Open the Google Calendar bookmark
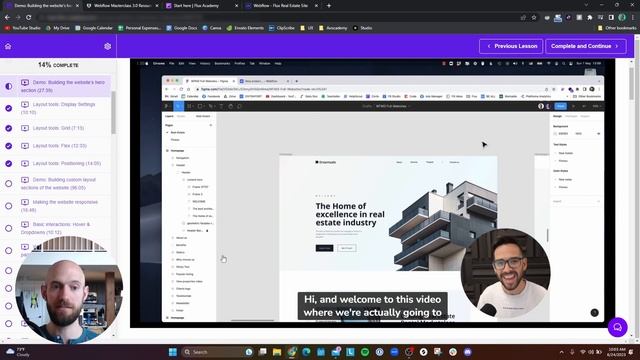The image size is (640, 360). [x=94, y=28]
